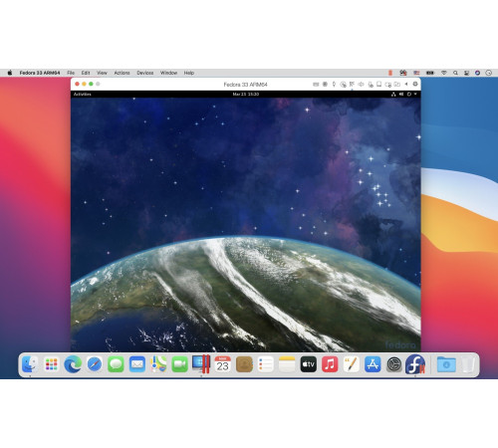Open the Fedora 33 ARM64 application menu

[40, 73]
